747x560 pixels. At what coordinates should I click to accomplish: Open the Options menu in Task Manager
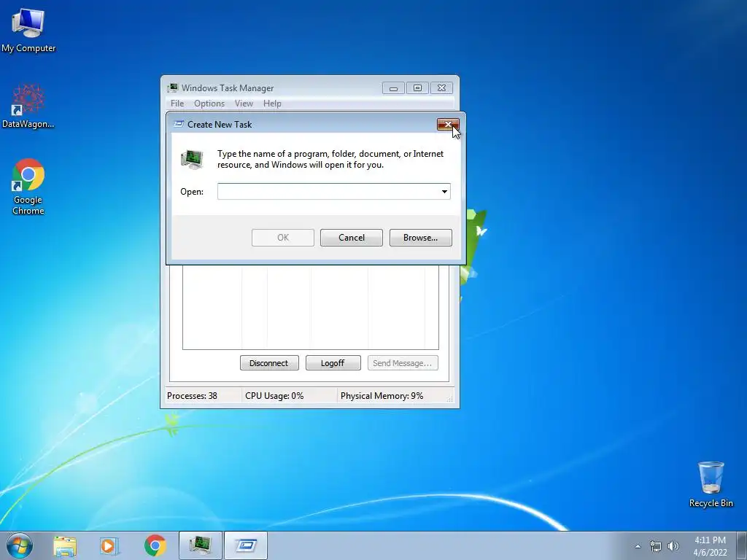coord(209,104)
